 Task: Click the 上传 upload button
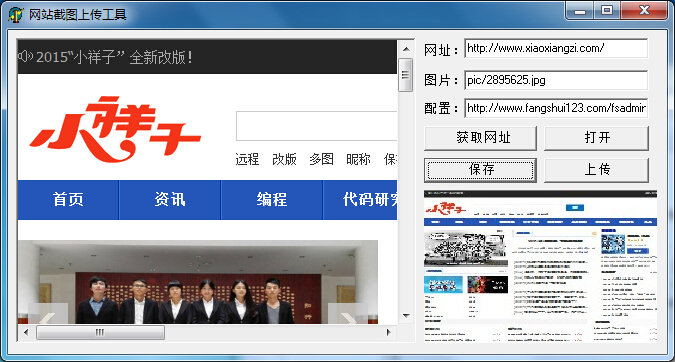click(x=596, y=170)
